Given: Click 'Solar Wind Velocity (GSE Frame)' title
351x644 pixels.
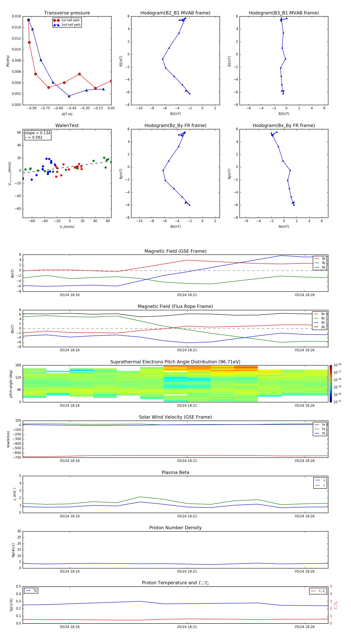Looking at the screenshot, I should 175,417.
